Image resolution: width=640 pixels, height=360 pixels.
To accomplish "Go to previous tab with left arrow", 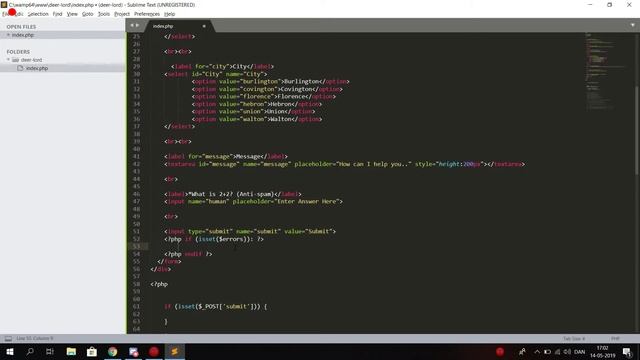I will click(132, 25).
